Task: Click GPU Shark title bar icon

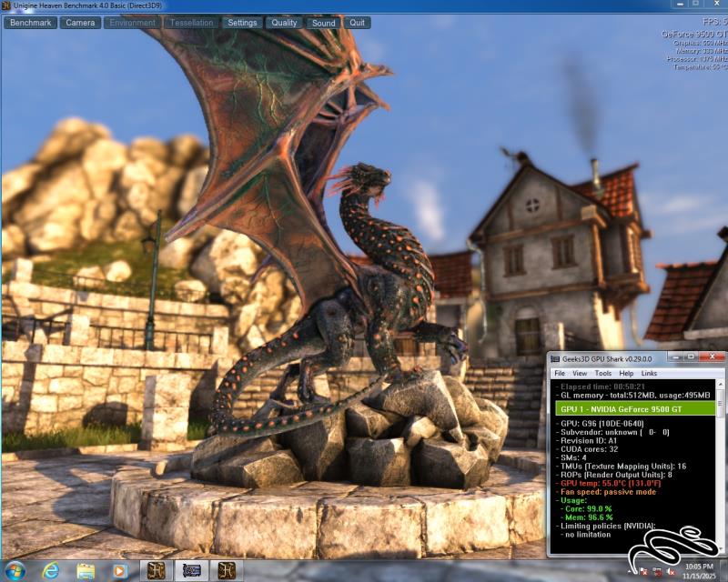Action: 557,359
